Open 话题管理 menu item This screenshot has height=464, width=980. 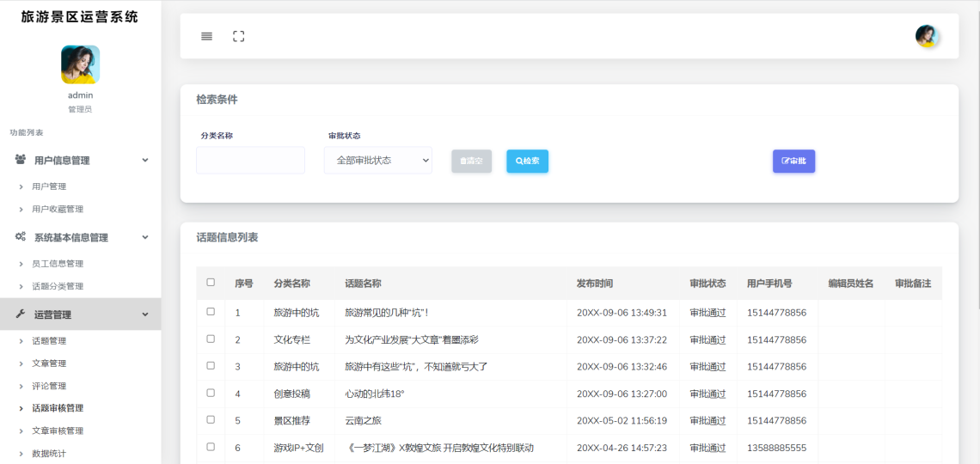click(49, 342)
